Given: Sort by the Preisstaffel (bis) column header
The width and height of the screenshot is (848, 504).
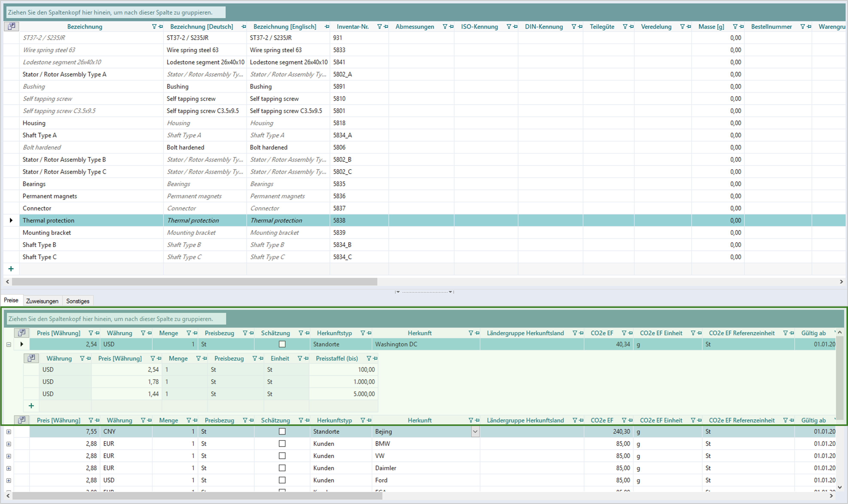Looking at the screenshot, I should pos(337,358).
